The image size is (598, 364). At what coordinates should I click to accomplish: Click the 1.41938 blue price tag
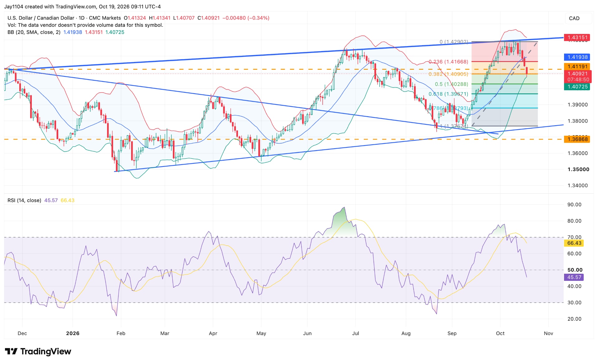[x=577, y=57]
